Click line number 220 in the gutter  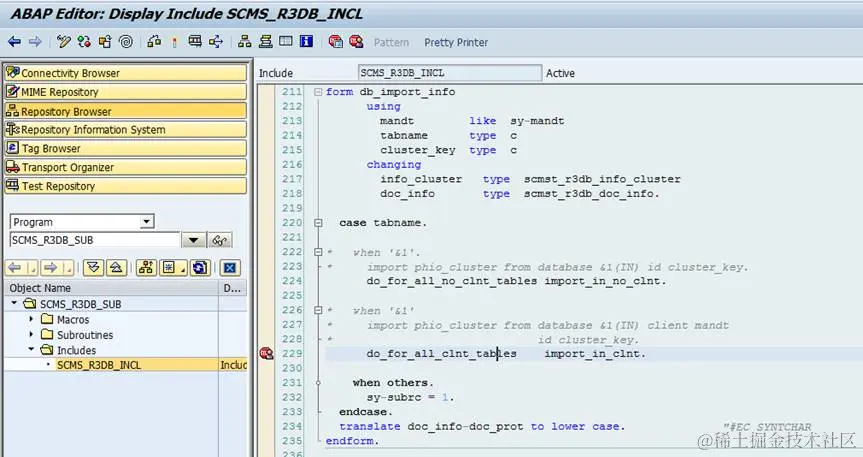click(292, 223)
